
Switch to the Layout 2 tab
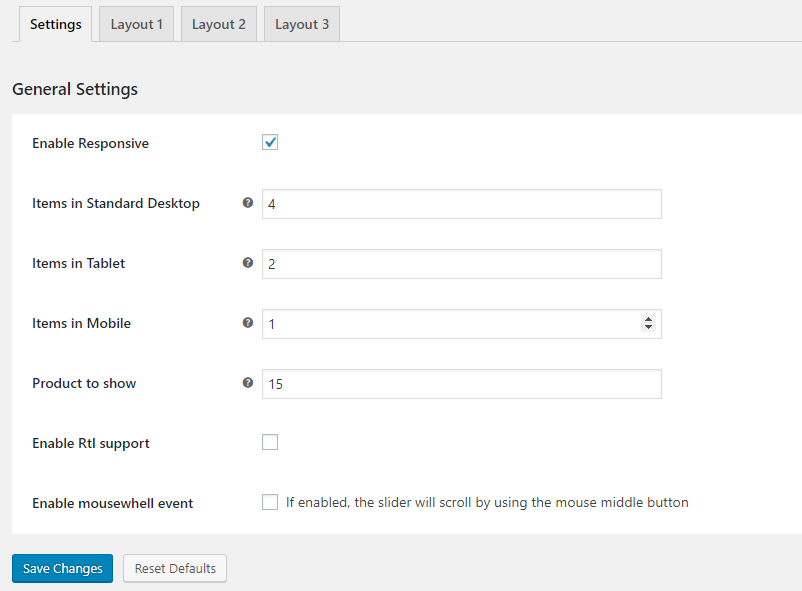218,24
